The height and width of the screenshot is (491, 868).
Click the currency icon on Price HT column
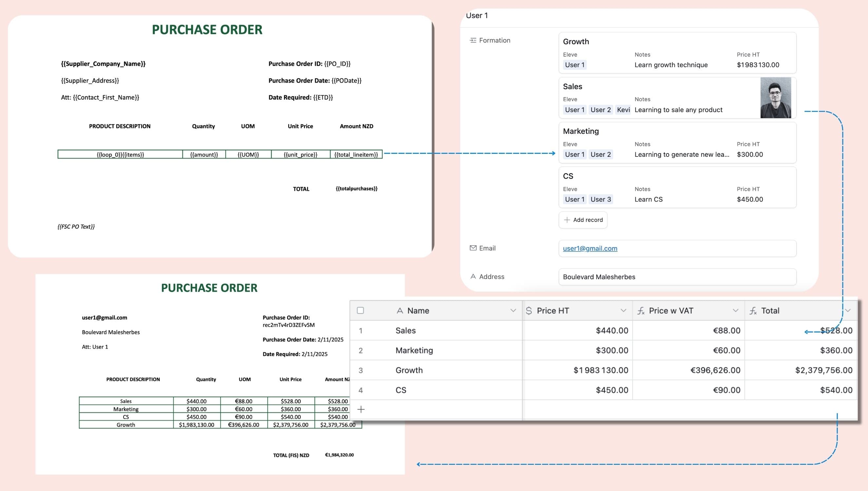[x=530, y=311]
